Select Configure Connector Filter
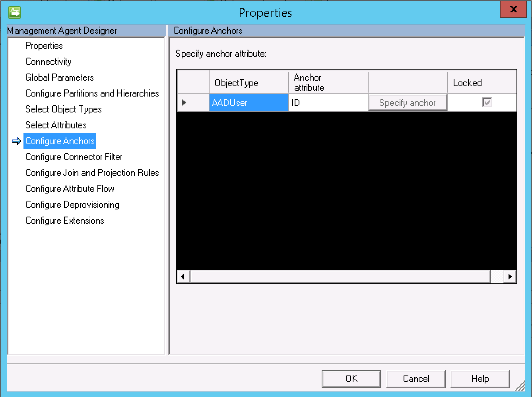This screenshot has height=397, width=532. (x=74, y=157)
